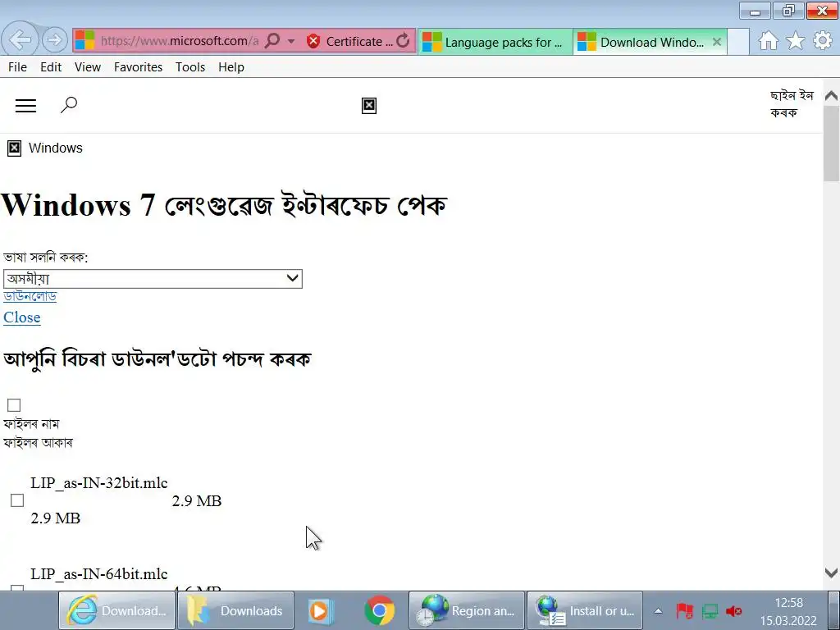Open the Downloads folder taskbar button
840x630 pixels.
[x=235, y=610]
